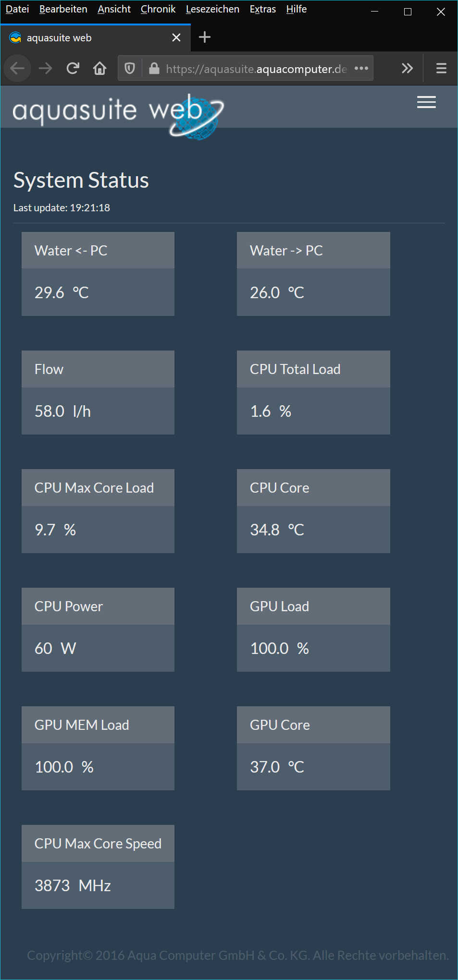Click the forward navigation arrow
Image resolution: width=458 pixels, height=980 pixels.
pyautogui.click(x=46, y=69)
